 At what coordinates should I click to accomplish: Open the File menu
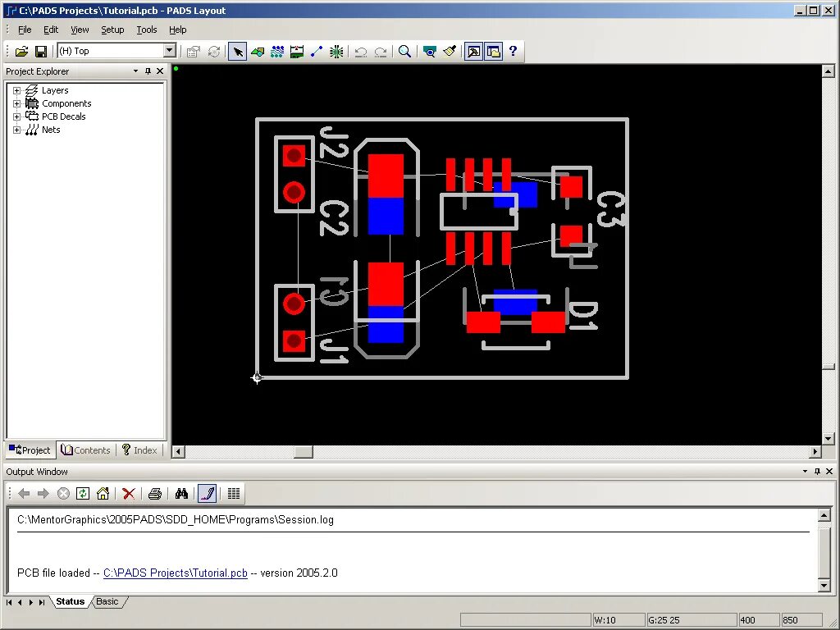pos(25,30)
